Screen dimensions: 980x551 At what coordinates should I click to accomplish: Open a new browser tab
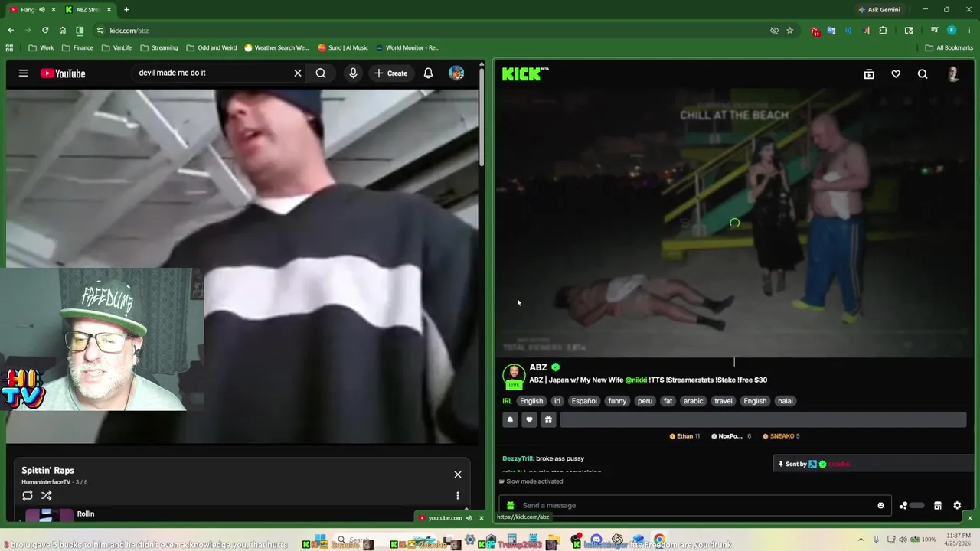pyautogui.click(x=126, y=10)
